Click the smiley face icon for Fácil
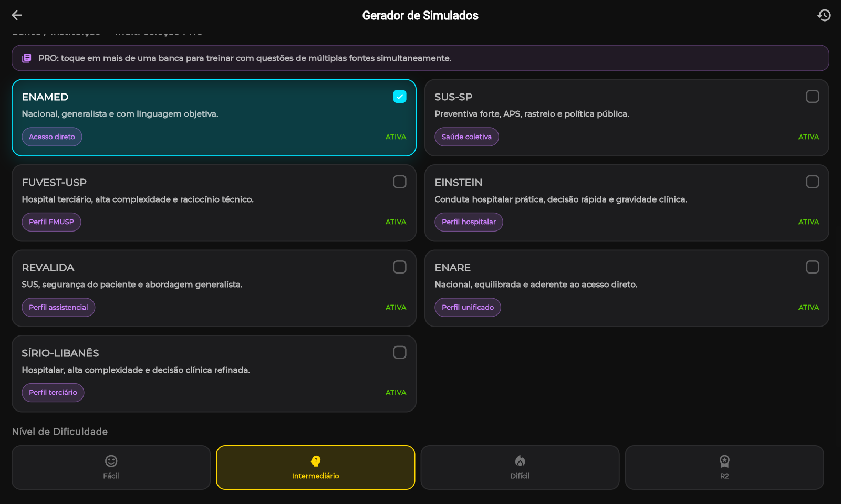This screenshot has width=841, height=504. [x=111, y=461]
